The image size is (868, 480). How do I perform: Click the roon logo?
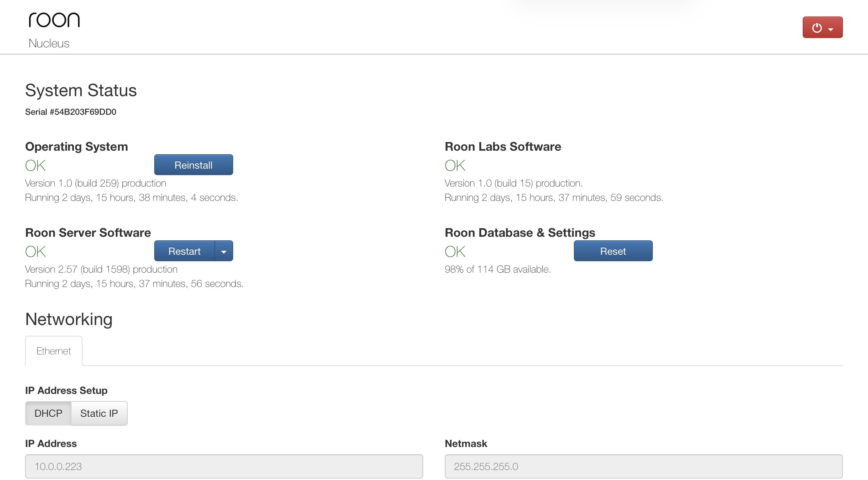coord(54,20)
